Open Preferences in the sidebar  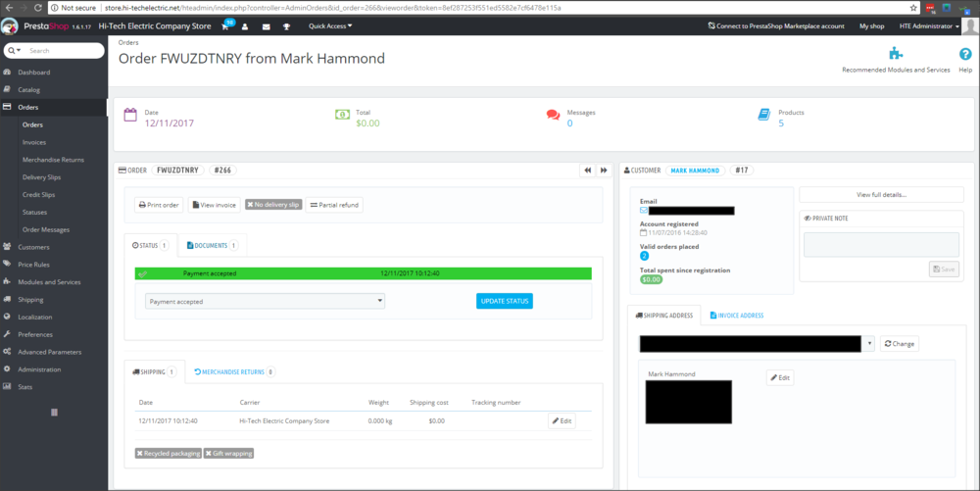[x=35, y=335]
